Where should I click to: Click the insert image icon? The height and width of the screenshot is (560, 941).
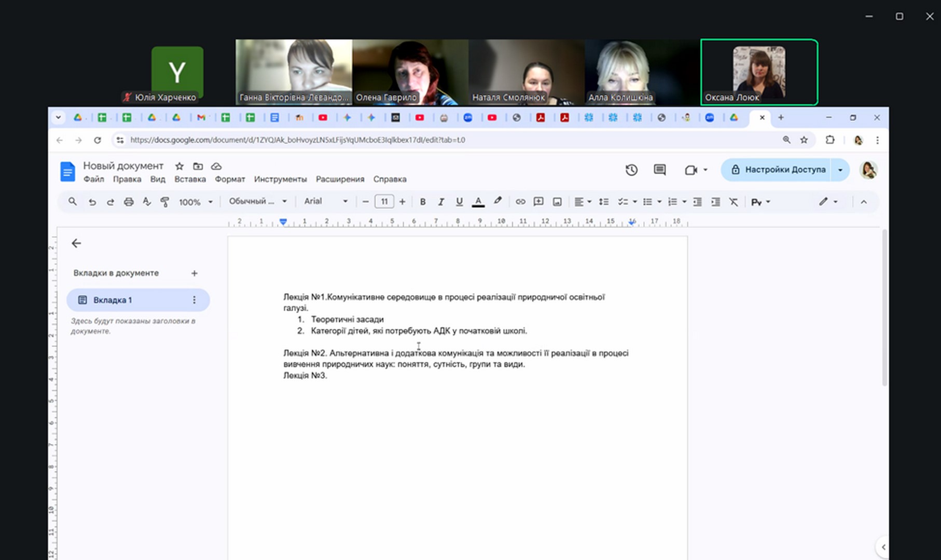557,202
